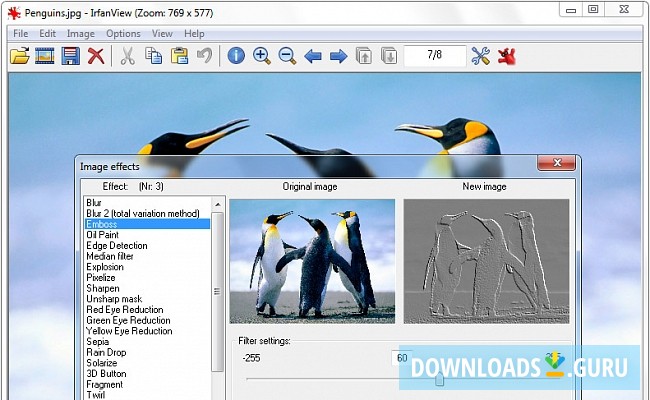Open the Options menu
Image resolution: width=650 pixels, height=400 pixels.
tap(123, 34)
